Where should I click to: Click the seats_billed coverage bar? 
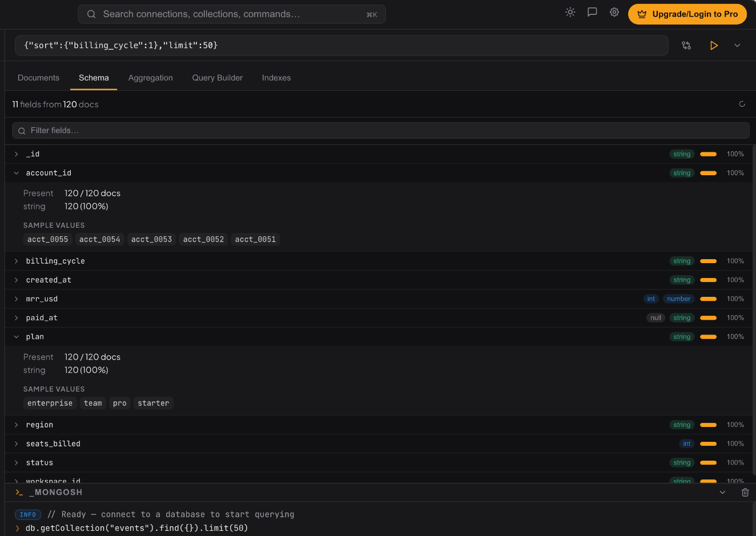click(x=708, y=444)
